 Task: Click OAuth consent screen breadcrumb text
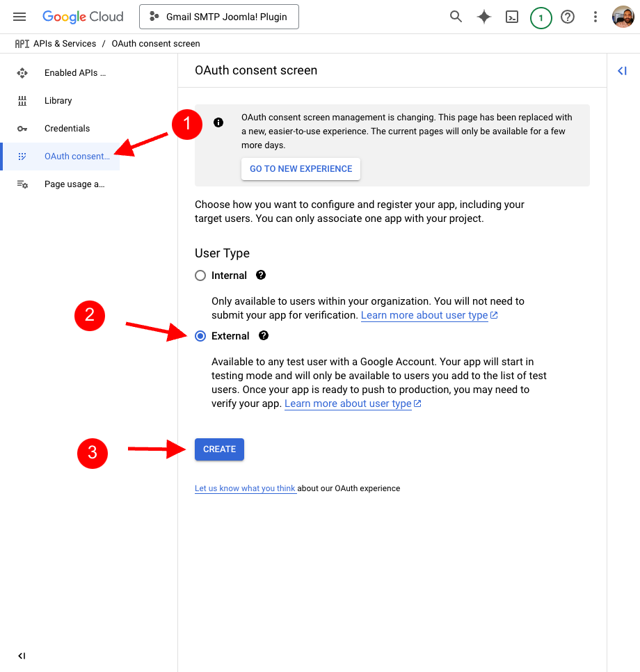coord(156,44)
